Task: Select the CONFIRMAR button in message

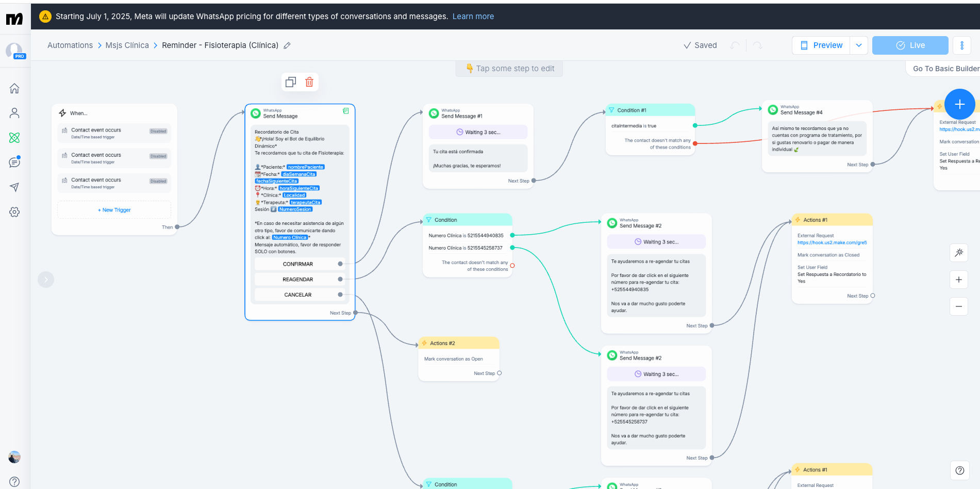Action: click(298, 264)
